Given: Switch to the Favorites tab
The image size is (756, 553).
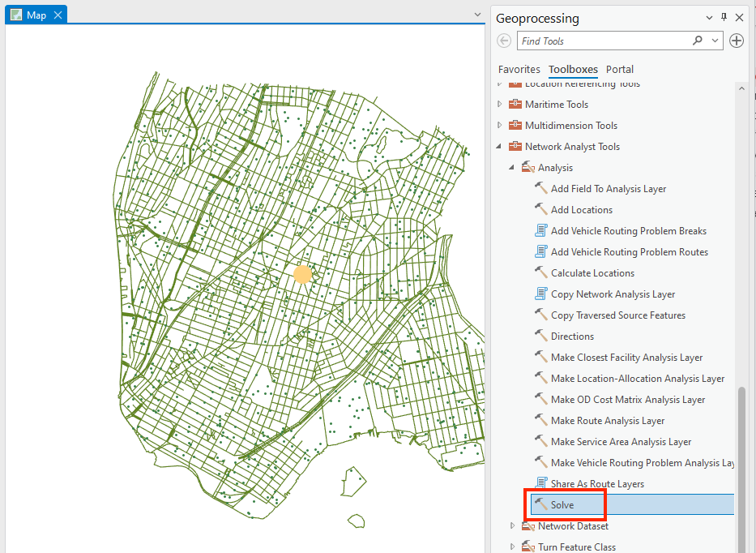Looking at the screenshot, I should click(519, 70).
